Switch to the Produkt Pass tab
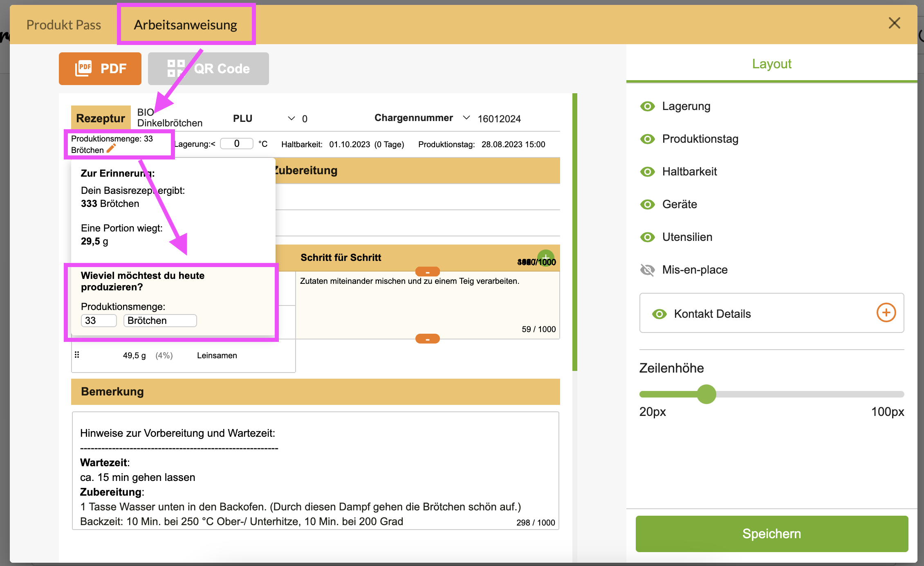Image resolution: width=924 pixels, height=566 pixels. (x=63, y=25)
